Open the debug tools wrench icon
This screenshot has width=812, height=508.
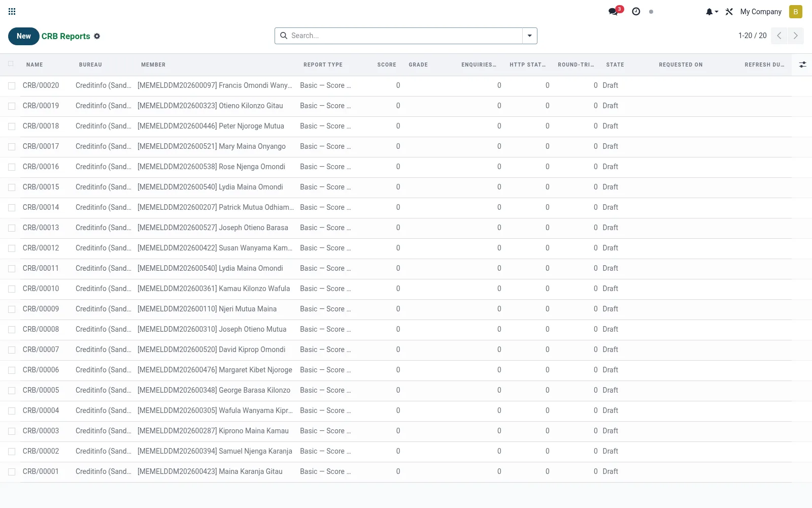point(729,12)
